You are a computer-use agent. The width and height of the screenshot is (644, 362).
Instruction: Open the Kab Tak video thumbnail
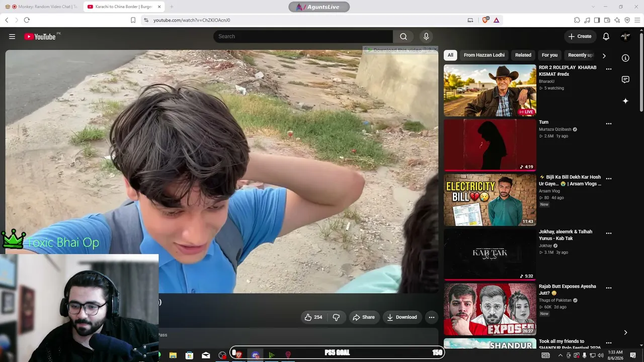pos(490,255)
